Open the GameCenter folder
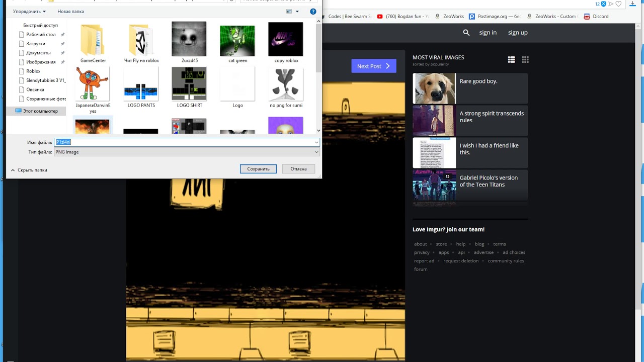The image size is (644, 362). click(x=93, y=42)
